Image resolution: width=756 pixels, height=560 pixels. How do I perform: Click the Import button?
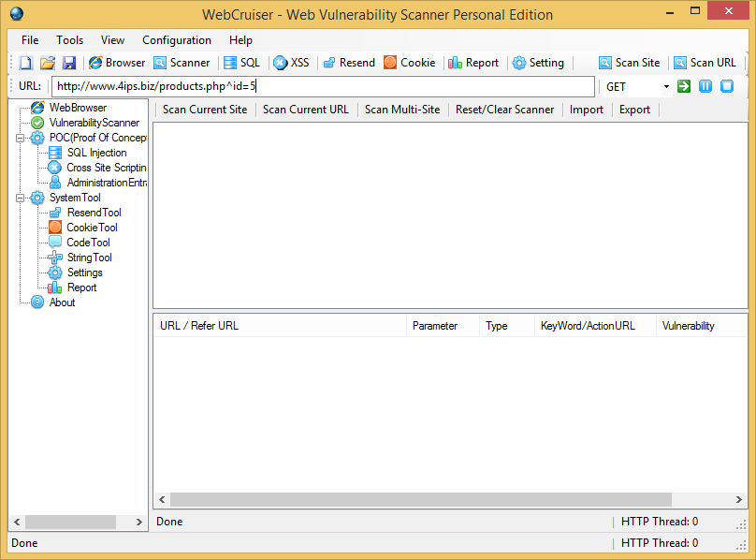pyautogui.click(x=587, y=110)
